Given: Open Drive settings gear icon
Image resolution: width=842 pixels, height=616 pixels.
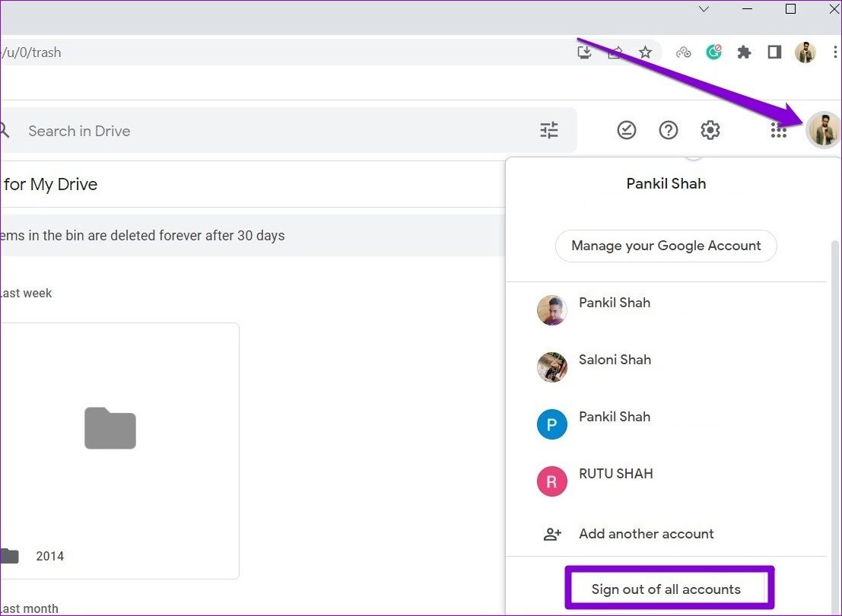Looking at the screenshot, I should click(710, 130).
